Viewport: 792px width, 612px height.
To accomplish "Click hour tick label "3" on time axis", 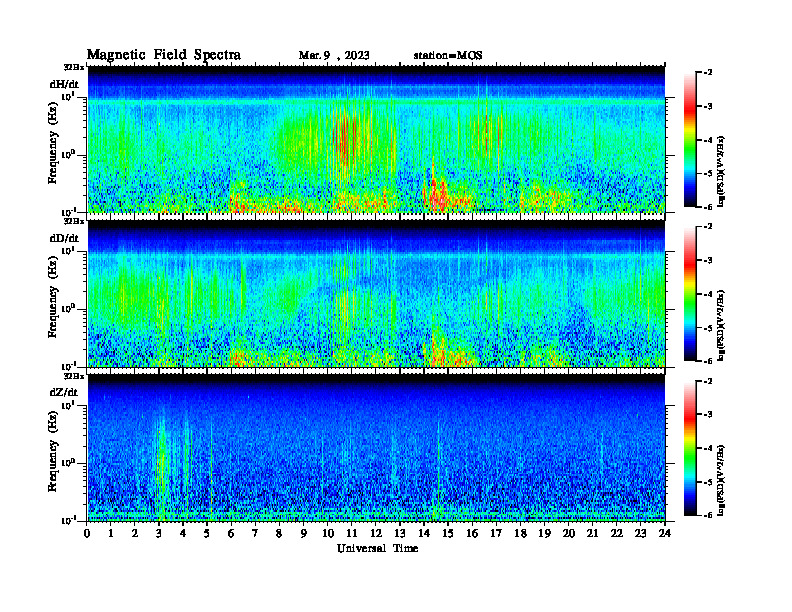I will pyautogui.click(x=159, y=534).
